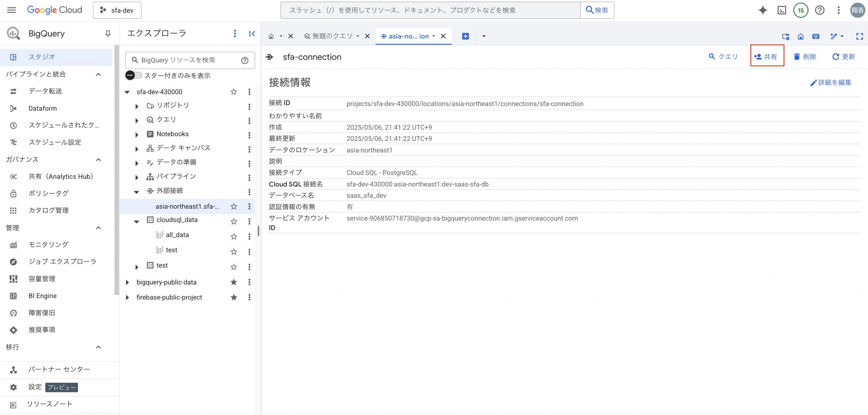
Task: Click the 削除 delete button
Action: (x=805, y=57)
